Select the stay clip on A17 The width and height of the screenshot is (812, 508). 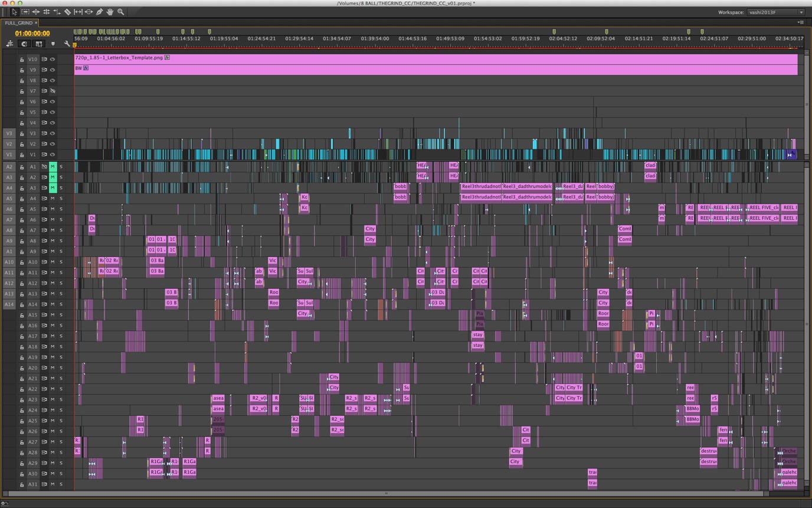pos(478,335)
